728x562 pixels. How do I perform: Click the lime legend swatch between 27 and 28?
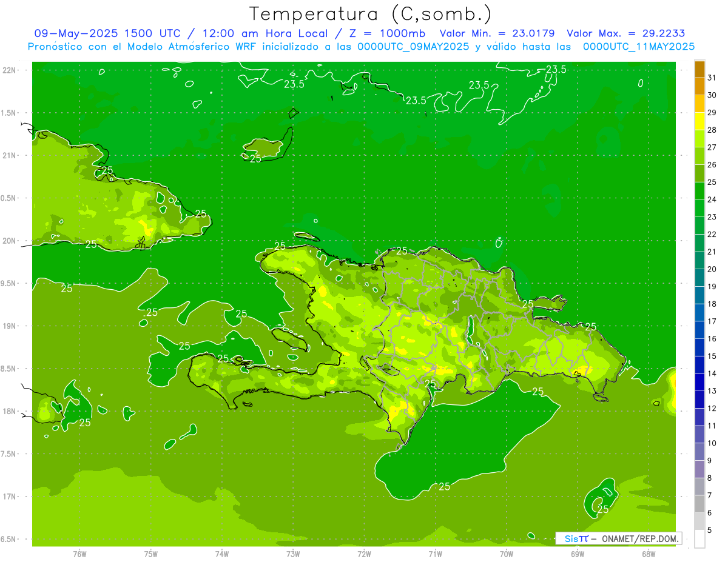click(x=699, y=138)
